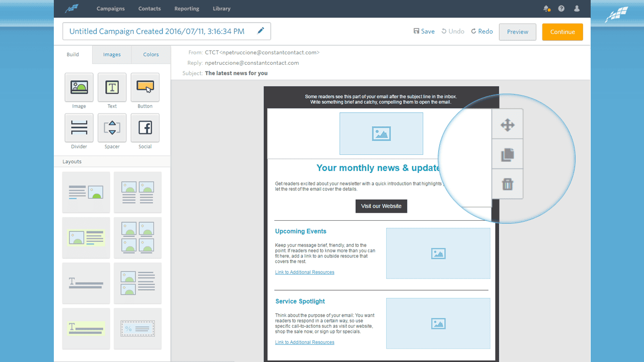Image resolution: width=644 pixels, height=362 pixels.
Task: Switch to the Colors tab
Action: [x=151, y=55]
